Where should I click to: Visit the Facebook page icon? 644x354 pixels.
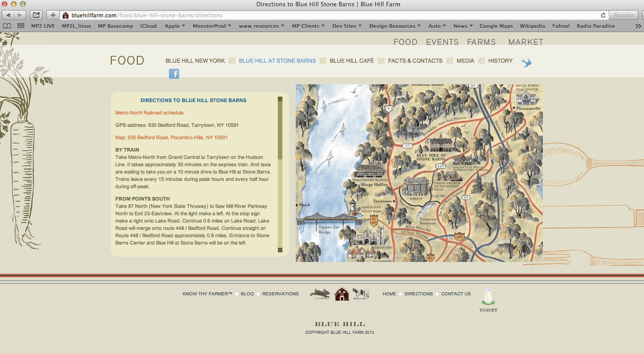tap(174, 74)
